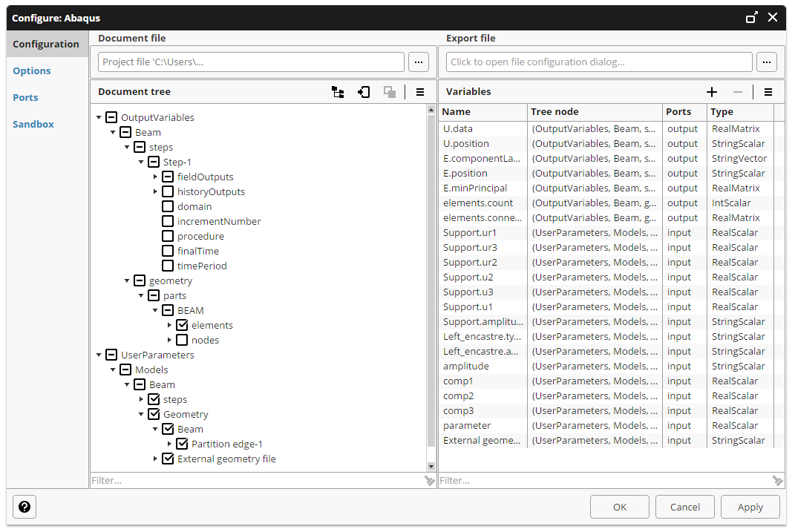Open the Ports tab
Viewport: 795px width, 532px height.
click(x=25, y=97)
